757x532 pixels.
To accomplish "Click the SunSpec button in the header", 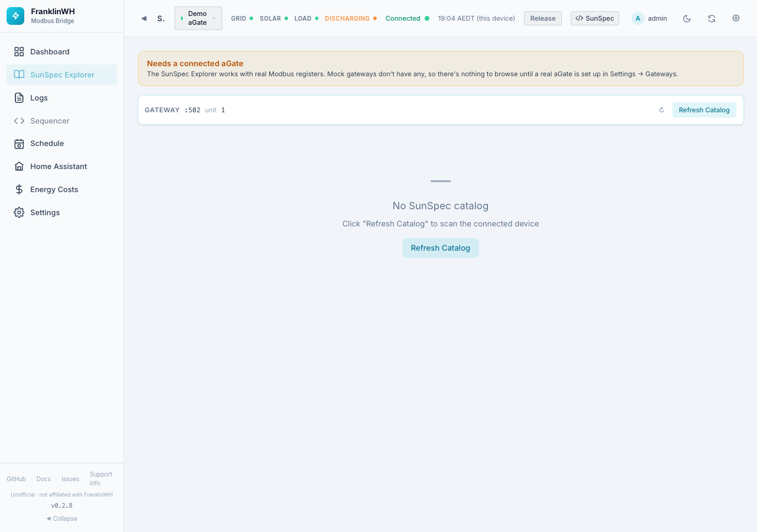I will [595, 18].
